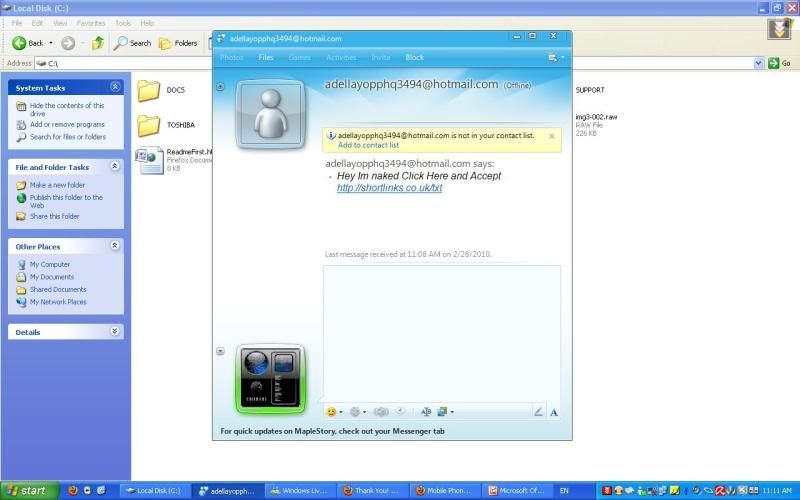Click the Go button beside address bar
The width and height of the screenshot is (800, 500).
[780, 63]
